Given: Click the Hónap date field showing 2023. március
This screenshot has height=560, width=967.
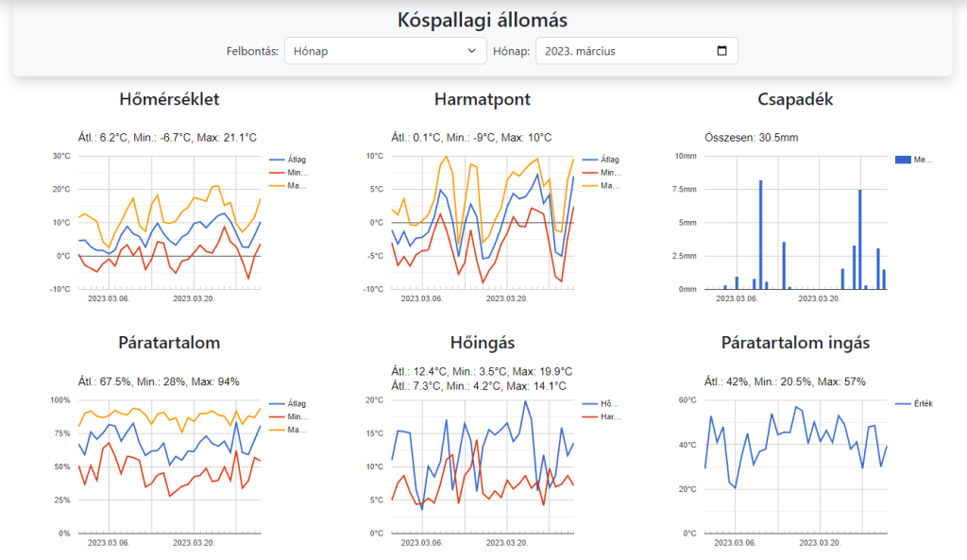Looking at the screenshot, I should click(x=623, y=51).
